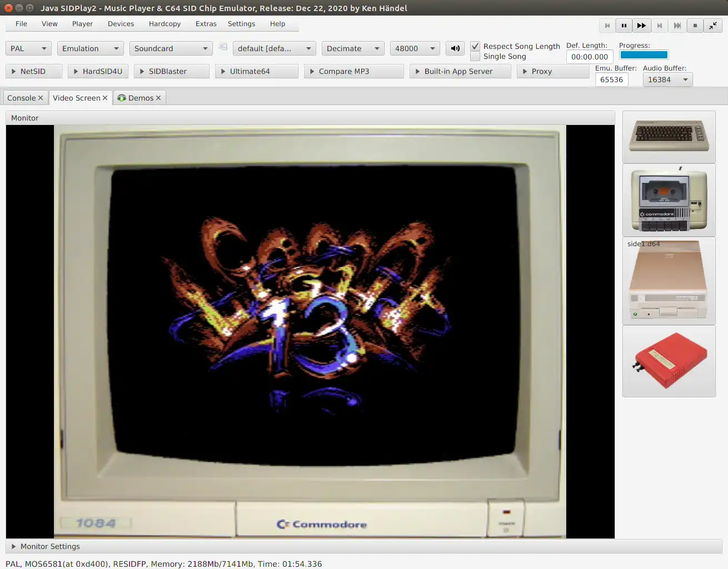Click the side1.d64 floppy drive icon

(x=669, y=281)
